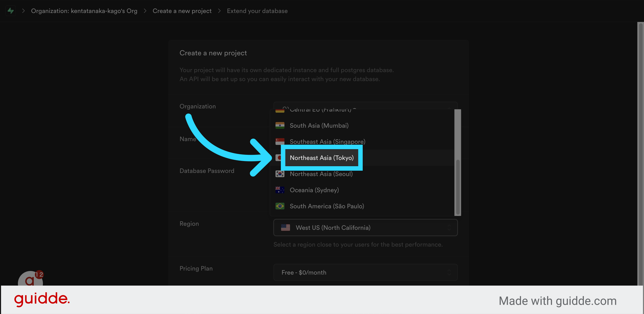Pick Oceania (Sydney) region option
This screenshot has width=644, height=314.
tap(362, 190)
